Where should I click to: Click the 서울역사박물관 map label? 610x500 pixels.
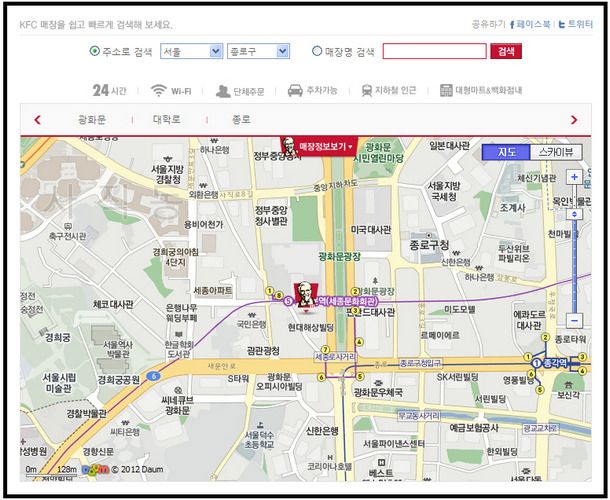click(118, 349)
